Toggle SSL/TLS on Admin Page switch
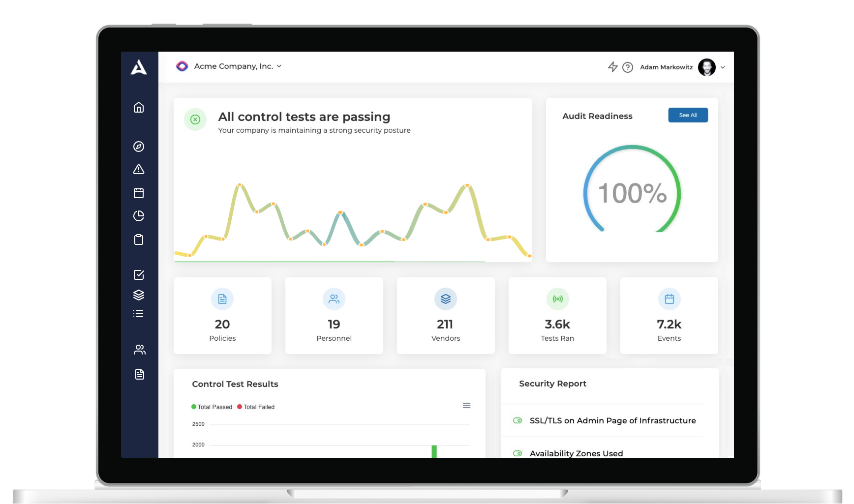Screen dimensions: 854x504 click(518, 420)
